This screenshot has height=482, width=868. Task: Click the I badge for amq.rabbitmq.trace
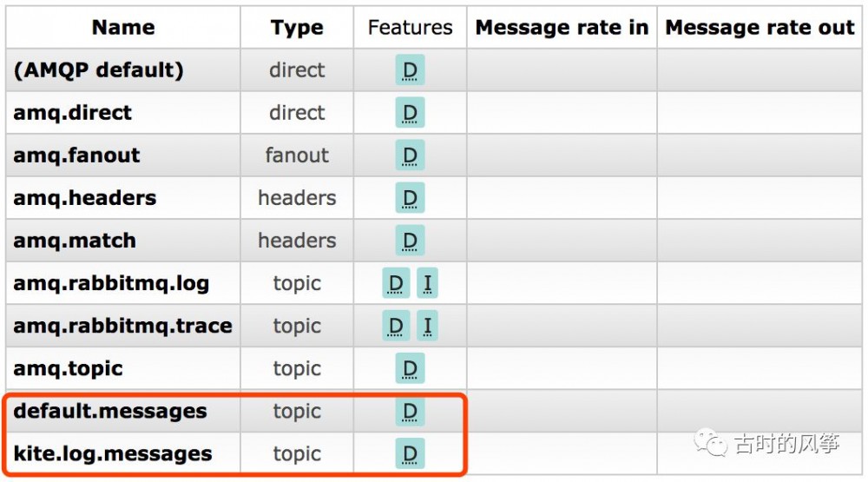tap(427, 326)
